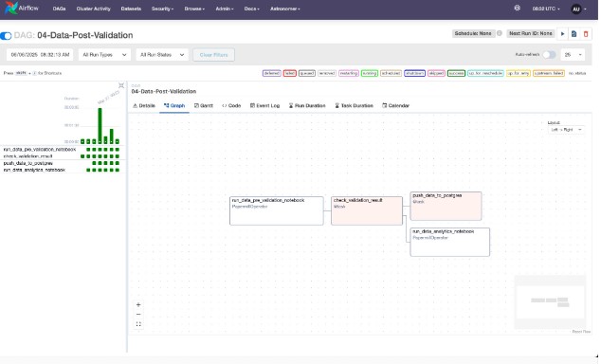Click the skipped status badge
The width and height of the screenshot is (601, 364).
(436, 73)
